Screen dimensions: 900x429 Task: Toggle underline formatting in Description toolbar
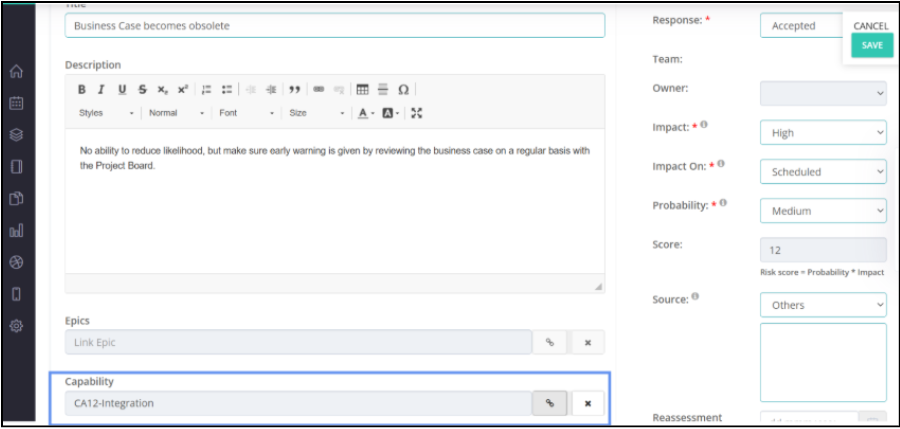[x=122, y=90]
